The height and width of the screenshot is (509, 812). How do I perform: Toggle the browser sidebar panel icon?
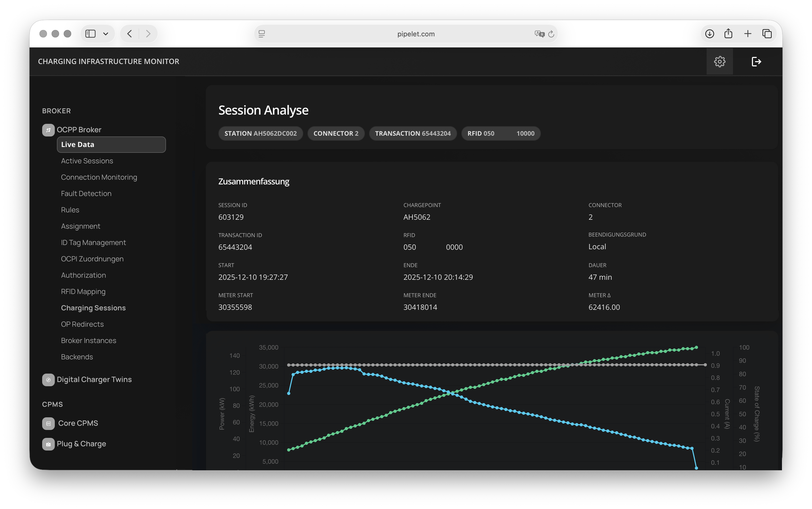pyautogui.click(x=90, y=34)
